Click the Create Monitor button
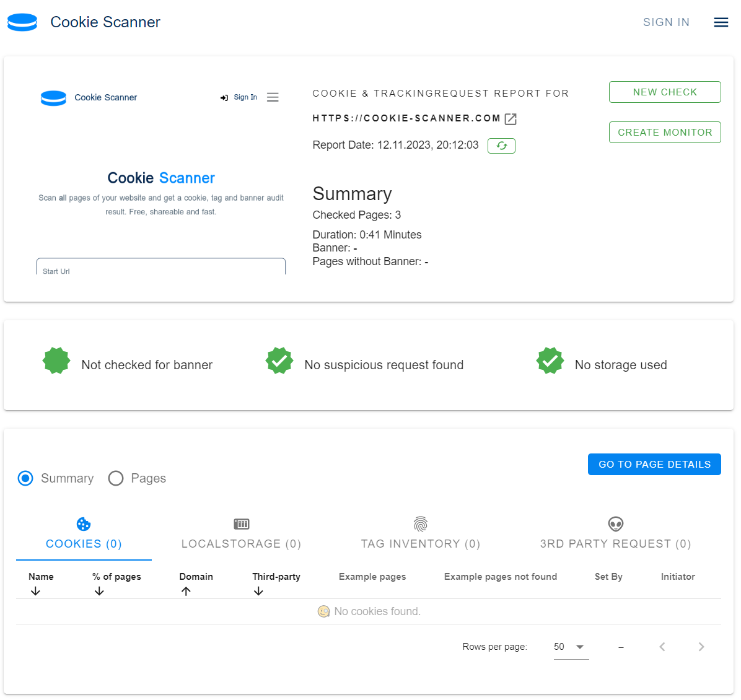The height and width of the screenshot is (700, 741). click(x=665, y=133)
